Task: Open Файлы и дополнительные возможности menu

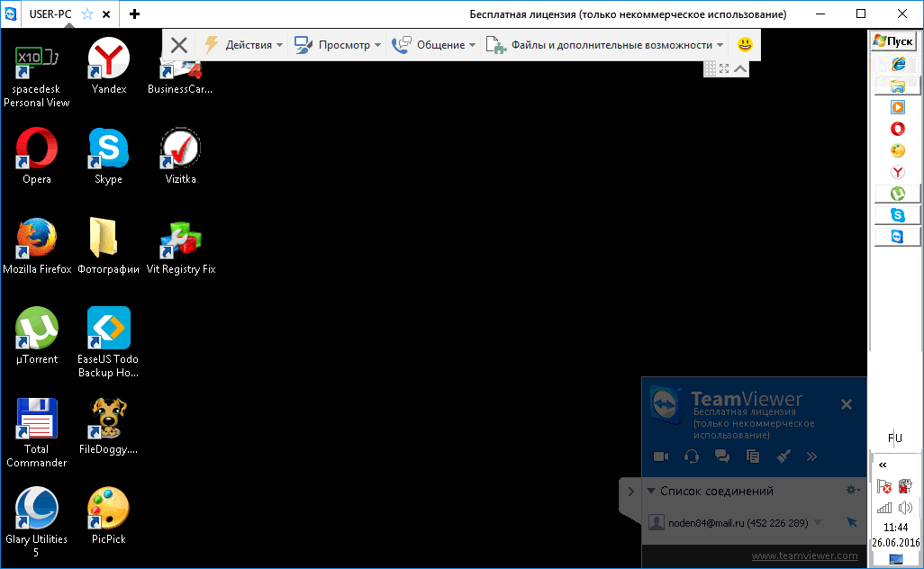Action: (x=604, y=45)
